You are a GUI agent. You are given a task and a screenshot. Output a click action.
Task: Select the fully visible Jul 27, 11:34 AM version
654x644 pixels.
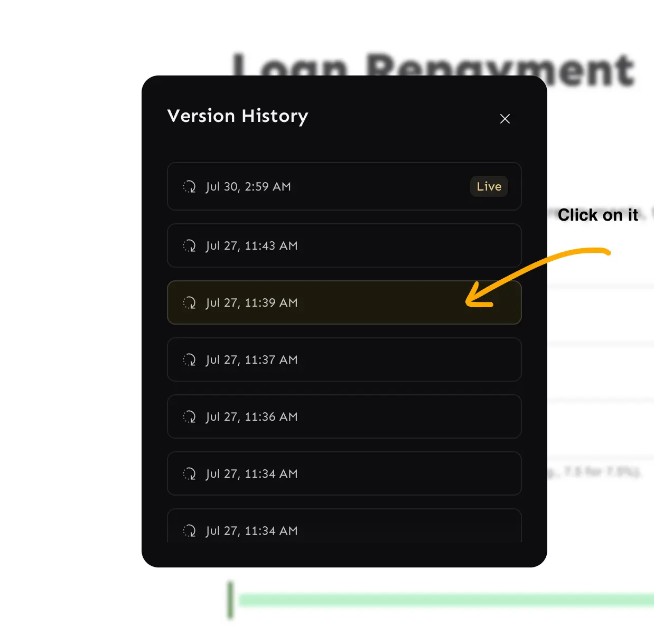[344, 473]
